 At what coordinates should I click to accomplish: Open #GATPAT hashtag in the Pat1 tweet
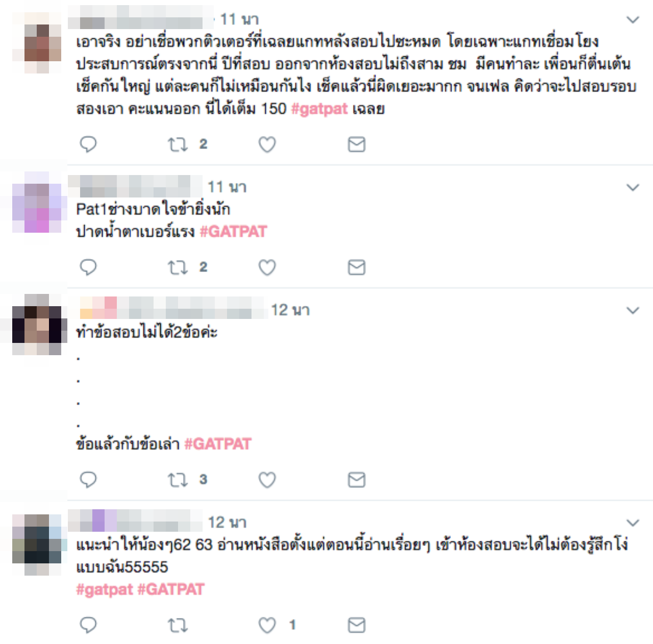pos(233,232)
